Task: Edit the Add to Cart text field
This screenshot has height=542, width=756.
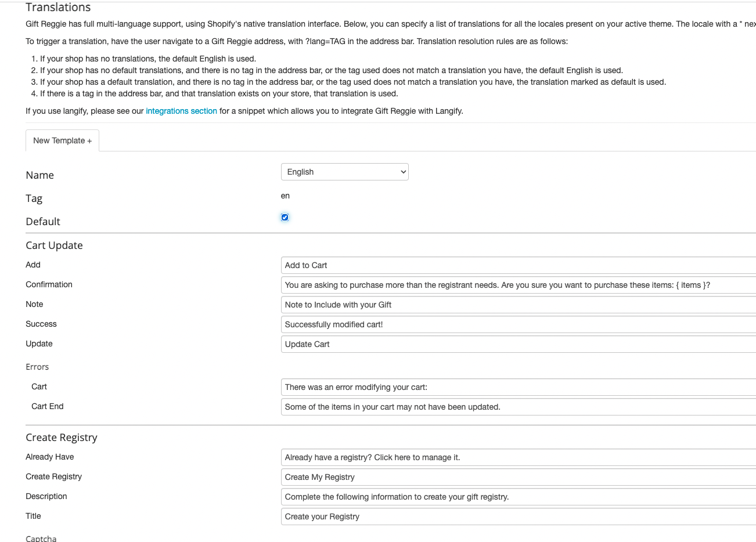Action: (x=519, y=265)
